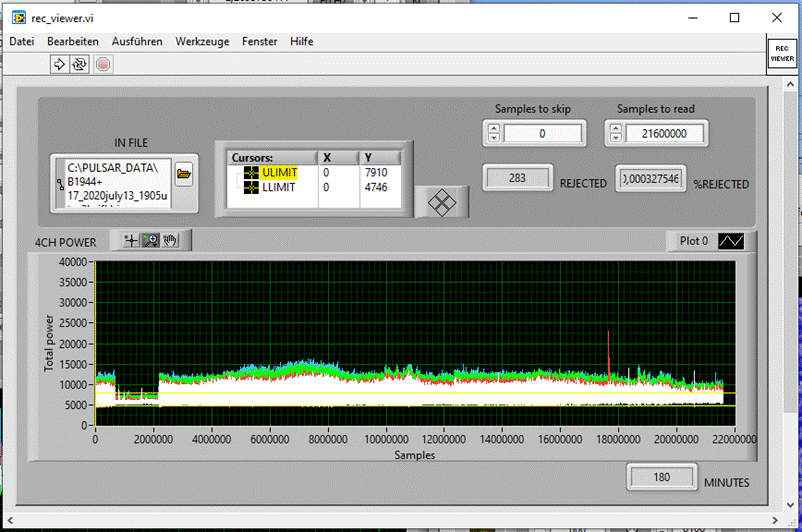Click the 40000 maximum on Total power axis
This screenshot has width=802, height=532.
[x=73, y=262]
